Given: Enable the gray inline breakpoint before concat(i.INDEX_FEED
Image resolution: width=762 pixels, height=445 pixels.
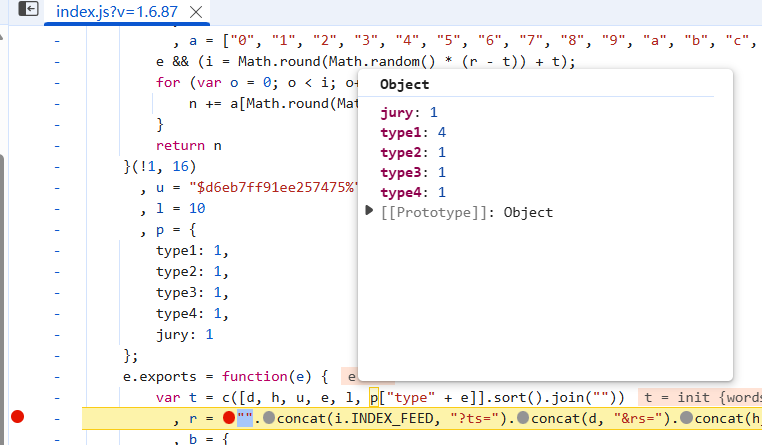Looking at the screenshot, I should click(270, 417).
